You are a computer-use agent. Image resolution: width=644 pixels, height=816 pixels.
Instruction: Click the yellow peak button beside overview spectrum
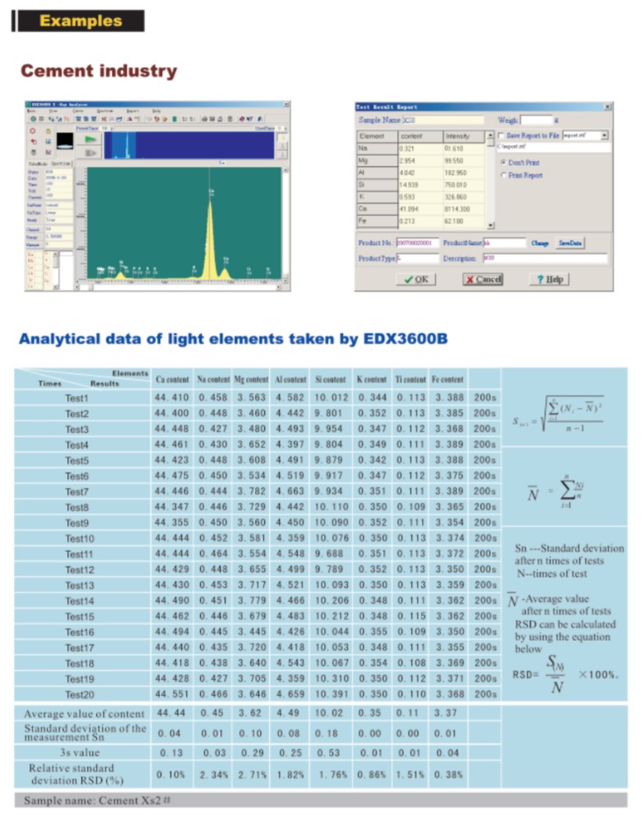283,138
